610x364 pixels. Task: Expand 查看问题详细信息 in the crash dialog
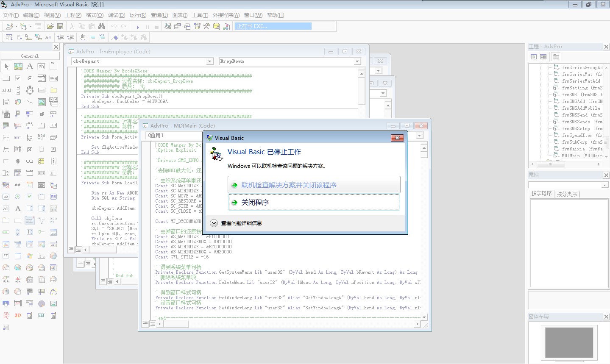[x=237, y=223]
